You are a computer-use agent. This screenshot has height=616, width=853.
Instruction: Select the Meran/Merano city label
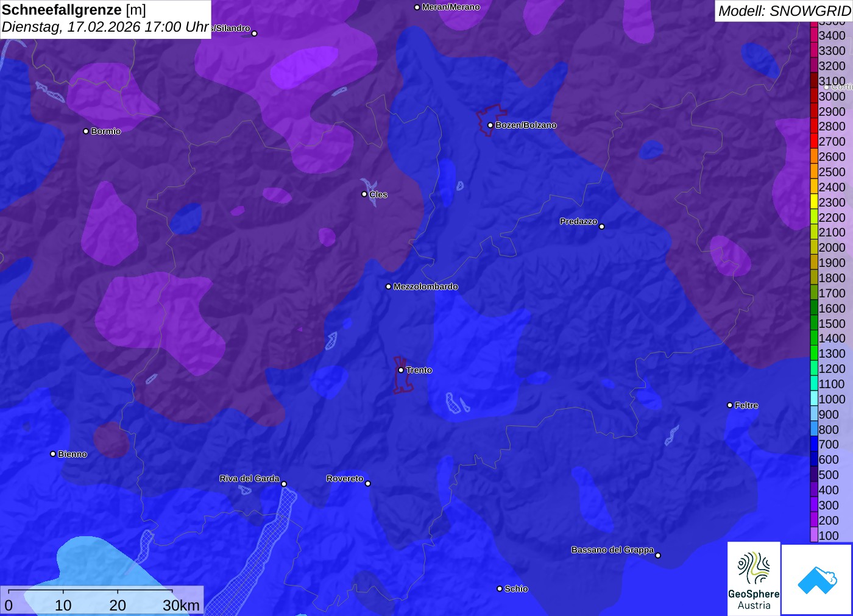[x=451, y=7]
